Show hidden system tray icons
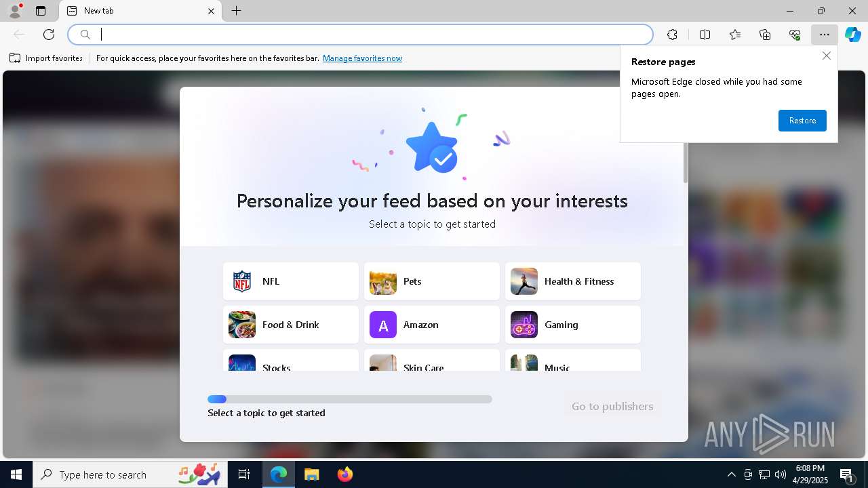The width and height of the screenshot is (868, 488). 731,474
